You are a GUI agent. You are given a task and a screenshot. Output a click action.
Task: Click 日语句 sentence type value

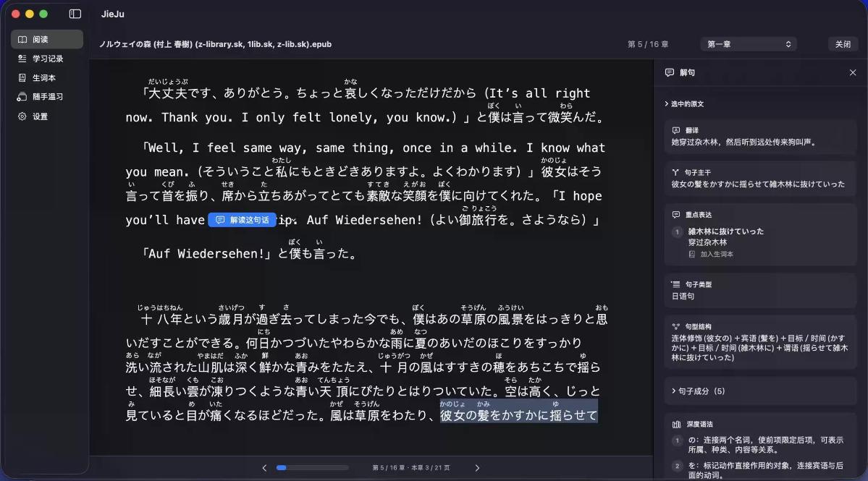[x=683, y=297]
